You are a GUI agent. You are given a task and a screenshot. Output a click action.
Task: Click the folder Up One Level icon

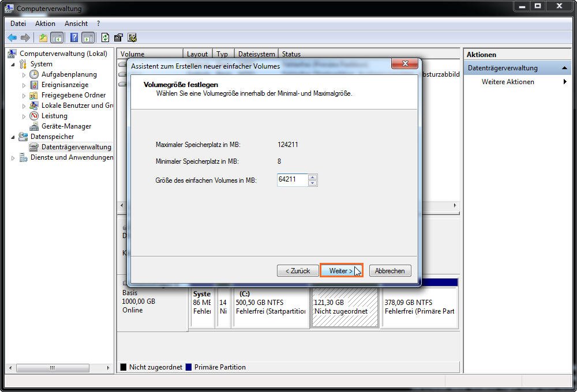(x=43, y=37)
